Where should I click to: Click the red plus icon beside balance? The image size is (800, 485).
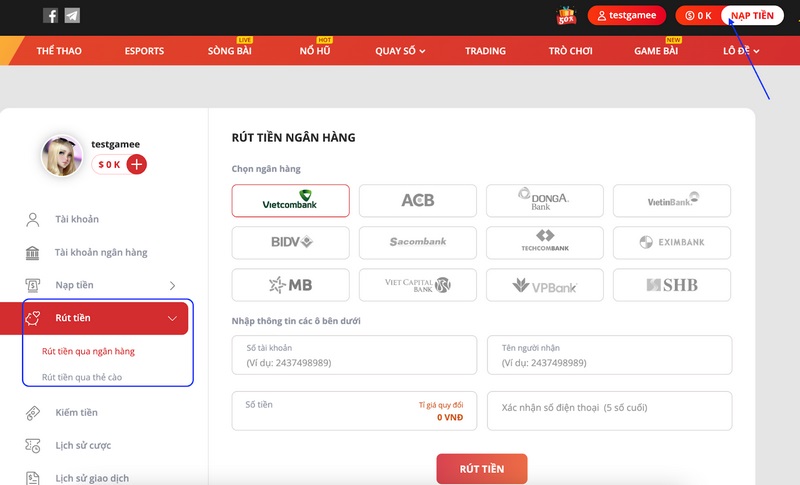click(x=137, y=165)
